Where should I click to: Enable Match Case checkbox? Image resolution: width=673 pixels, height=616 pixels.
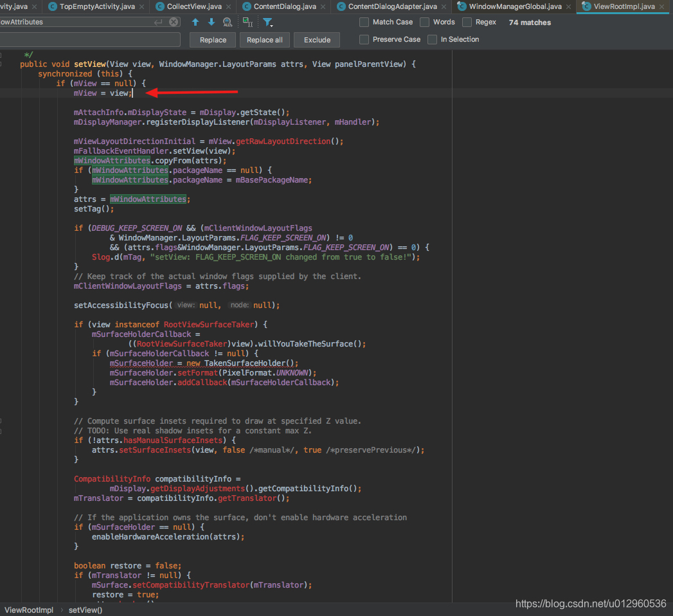tap(364, 22)
